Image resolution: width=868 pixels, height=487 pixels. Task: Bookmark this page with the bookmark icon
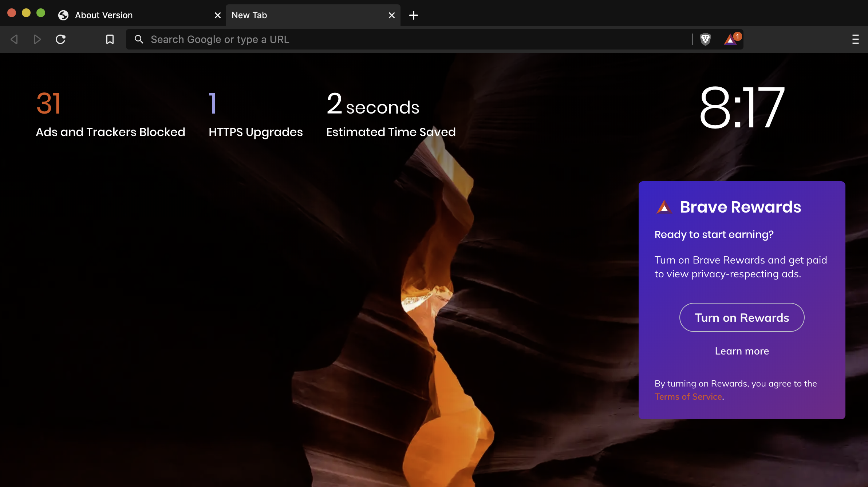(110, 39)
